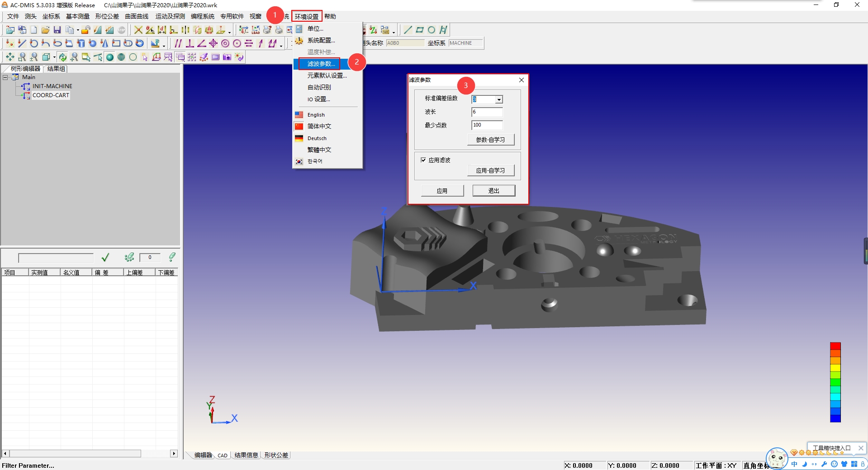Open the view cube dropdown arrow
Screen dimensions: 868x470
tap(54, 57)
